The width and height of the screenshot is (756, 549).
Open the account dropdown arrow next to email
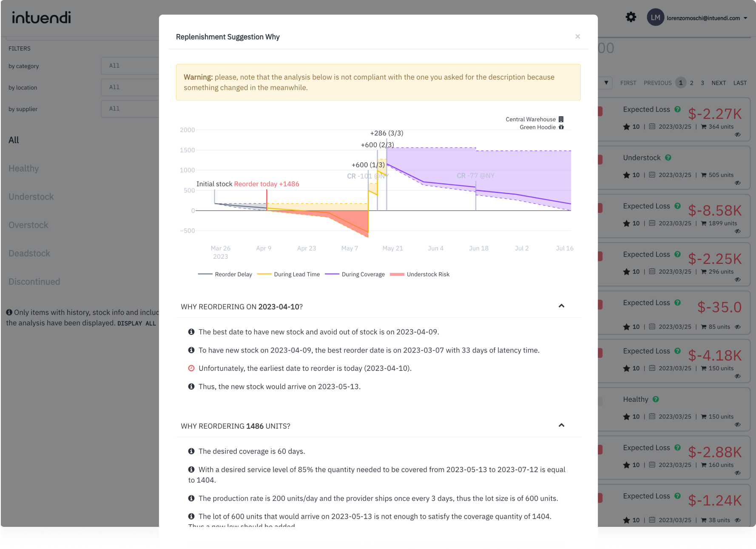[745, 18]
